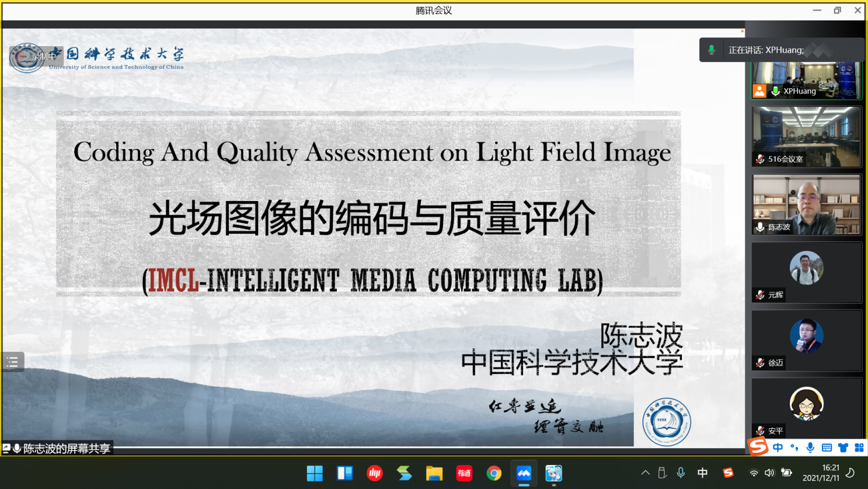Screen dimensions: 868x489
Task: Open the slide list panel icon
Action: coord(12,362)
